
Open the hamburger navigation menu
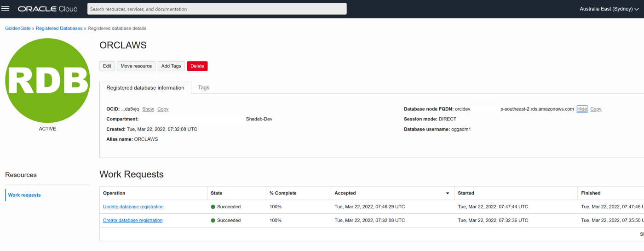point(6,9)
